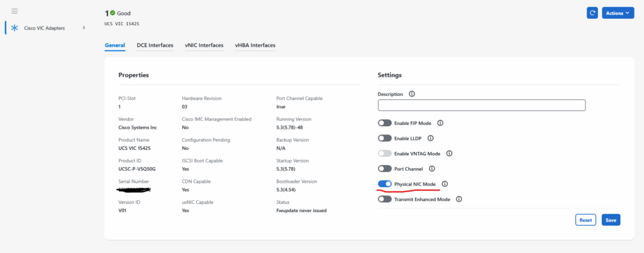Image resolution: width=644 pixels, height=253 pixels.
Task: Toggle Enable FIP Mode switch
Action: tap(385, 123)
